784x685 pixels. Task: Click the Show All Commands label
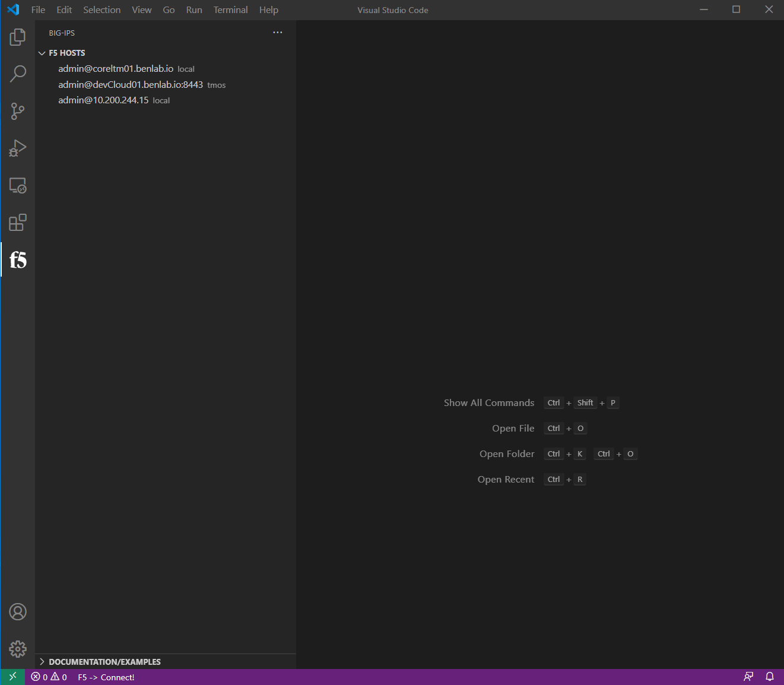pos(489,402)
